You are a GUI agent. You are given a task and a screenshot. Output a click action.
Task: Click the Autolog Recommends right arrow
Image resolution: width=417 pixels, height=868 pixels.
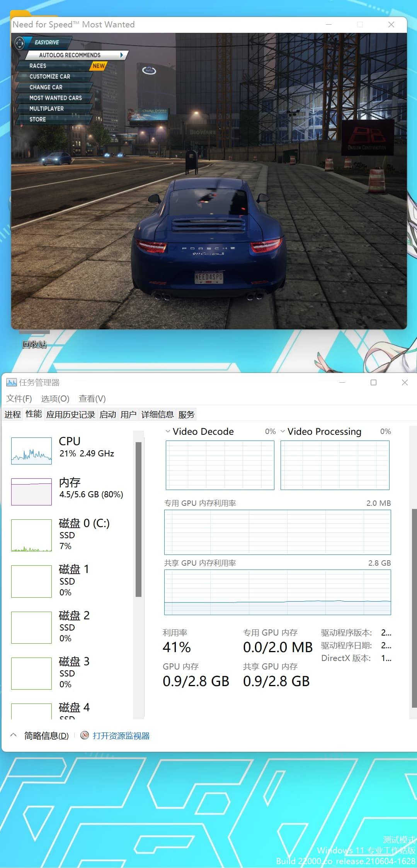coord(122,55)
